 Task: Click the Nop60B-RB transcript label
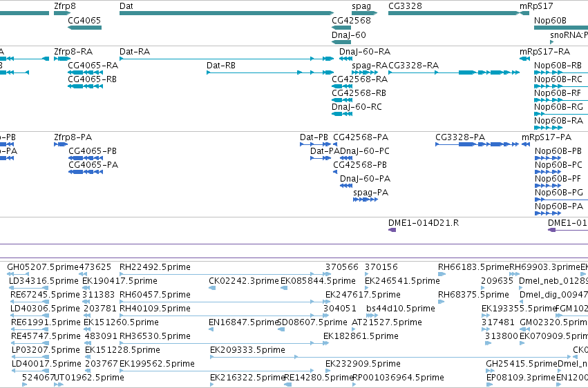click(x=558, y=65)
